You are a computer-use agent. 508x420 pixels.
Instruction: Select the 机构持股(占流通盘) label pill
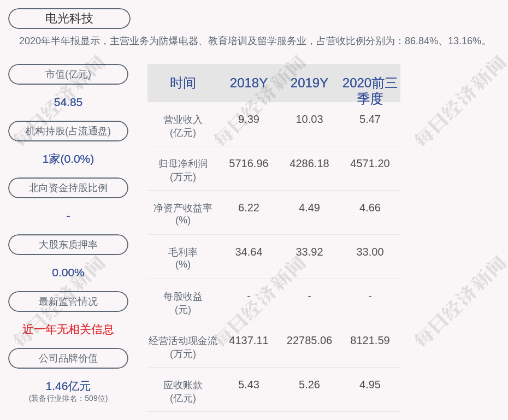pyautogui.click(x=68, y=131)
